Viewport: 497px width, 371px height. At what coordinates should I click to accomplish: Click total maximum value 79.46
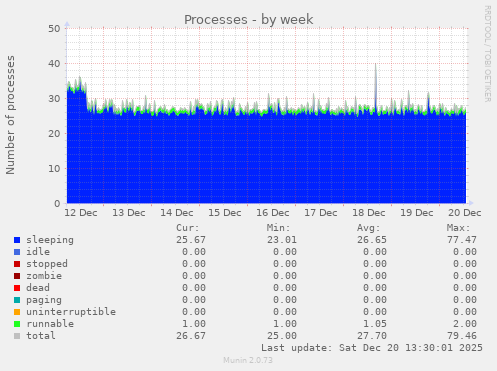462,336
